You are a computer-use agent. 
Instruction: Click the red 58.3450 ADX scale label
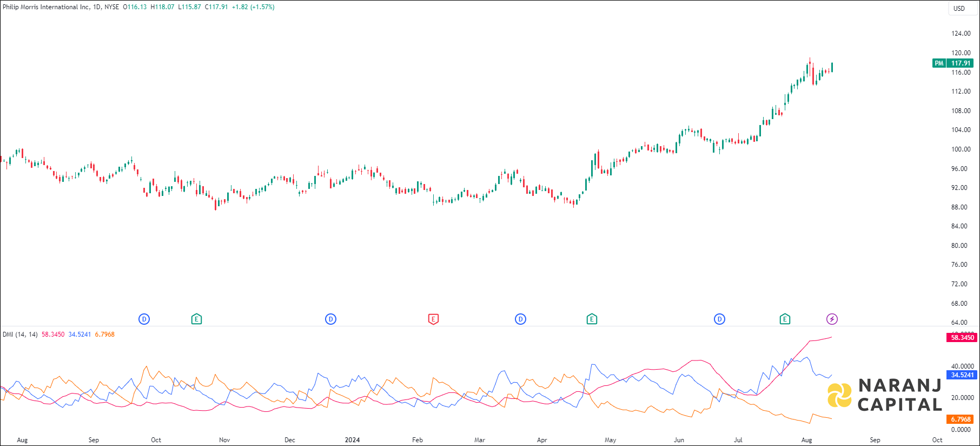click(x=962, y=338)
